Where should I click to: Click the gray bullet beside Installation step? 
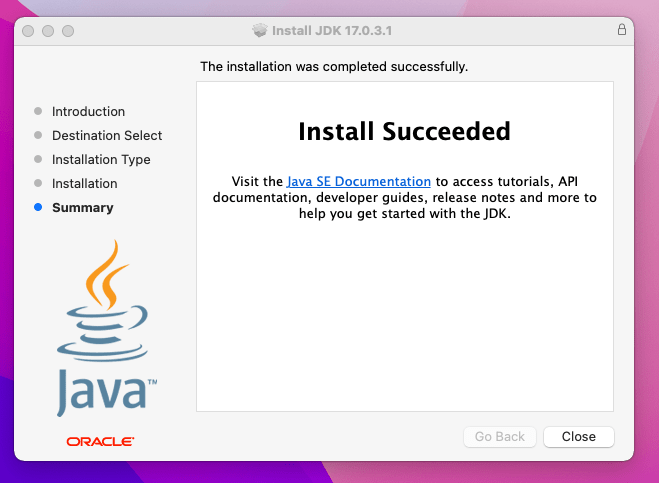(x=38, y=183)
